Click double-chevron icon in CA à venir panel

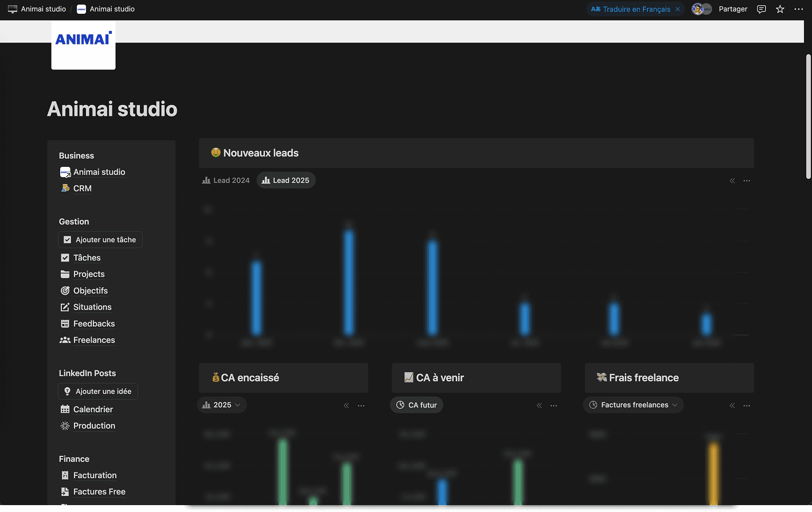pyautogui.click(x=539, y=405)
